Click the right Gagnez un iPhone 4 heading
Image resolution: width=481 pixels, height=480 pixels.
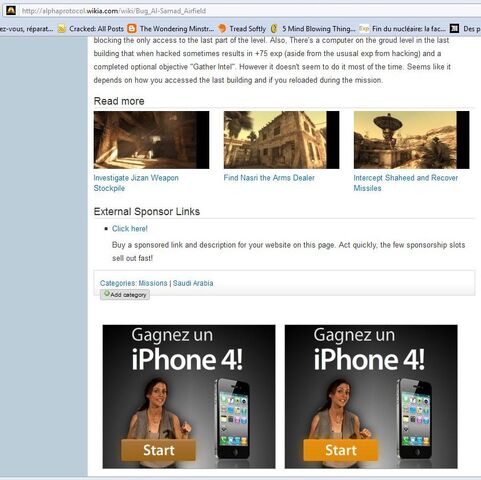[x=369, y=350]
